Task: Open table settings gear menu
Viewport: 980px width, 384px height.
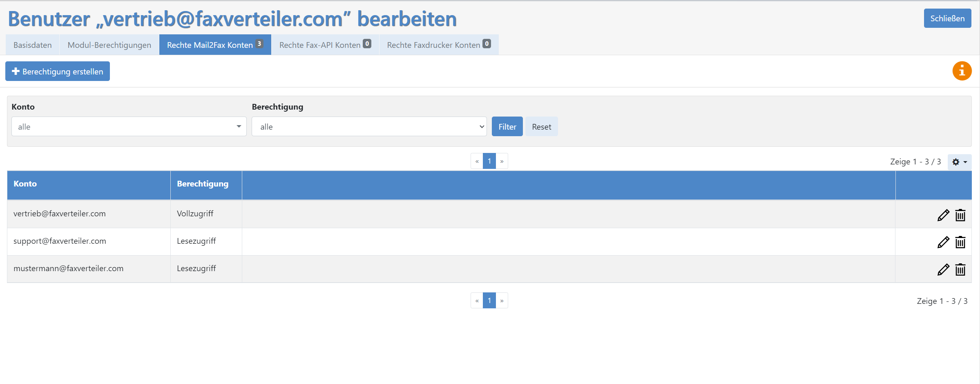Action: pyautogui.click(x=959, y=162)
